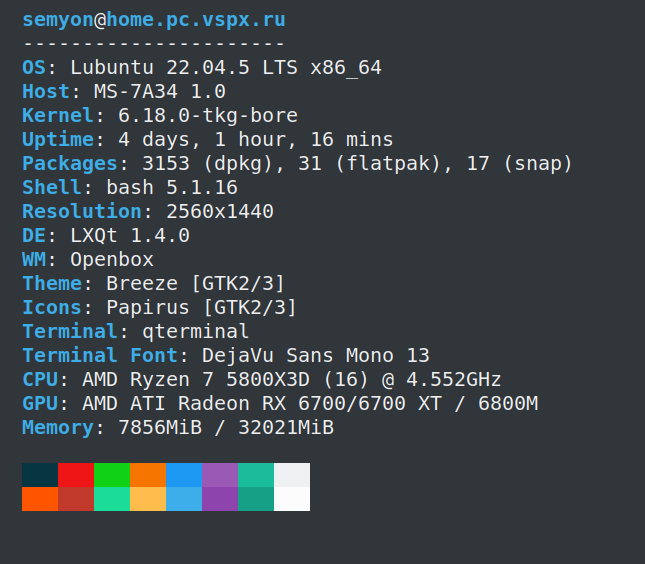The height and width of the screenshot is (564, 645).
Task: Click the GPU label
Action: [x=40, y=404]
